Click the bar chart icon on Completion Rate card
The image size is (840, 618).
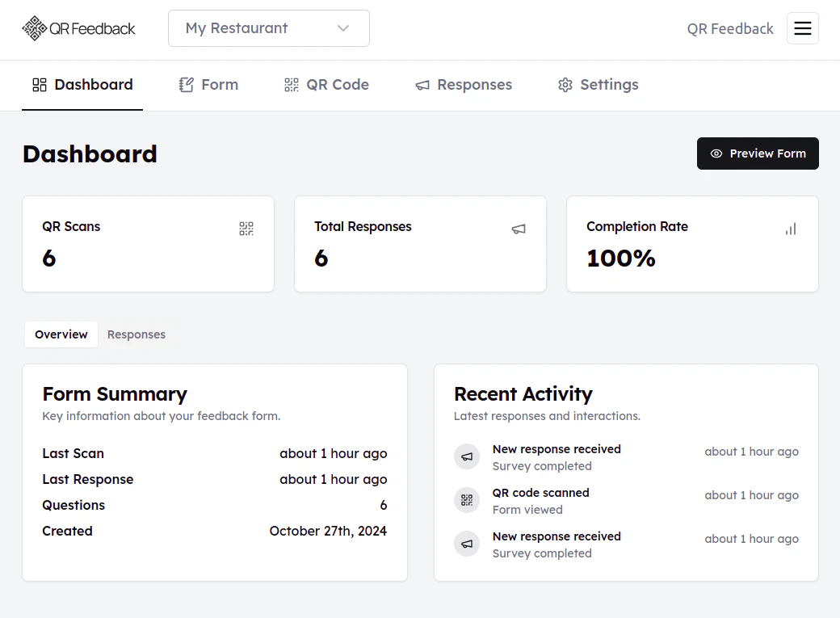pos(791,229)
